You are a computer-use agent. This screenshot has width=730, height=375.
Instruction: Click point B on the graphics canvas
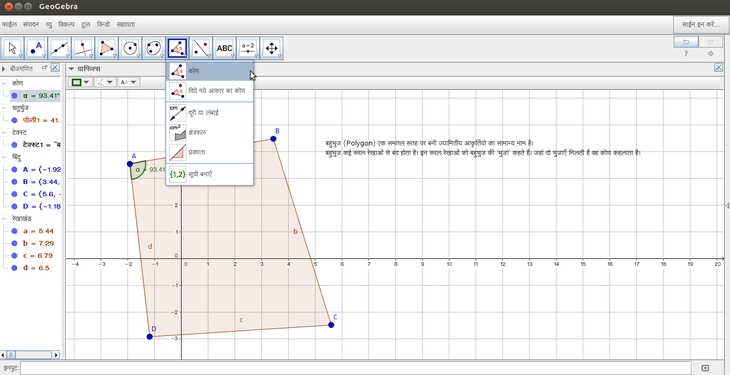pos(273,139)
